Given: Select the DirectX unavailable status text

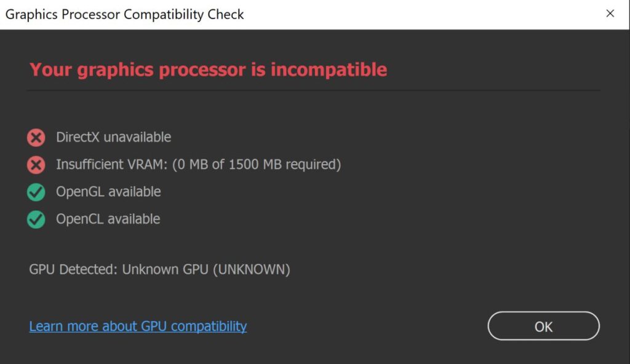Looking at the screenshot, I should tap(114, 137).
